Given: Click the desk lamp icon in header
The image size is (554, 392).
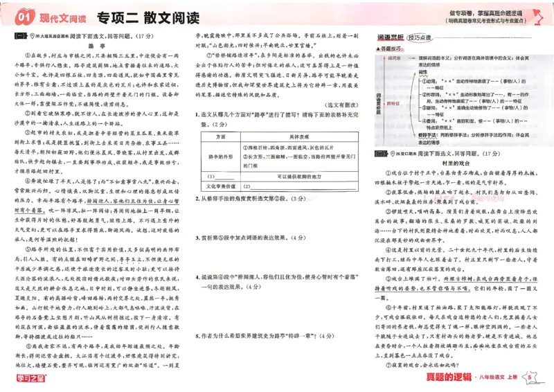Looking at the screenshot, I should (x=539, y=17).
